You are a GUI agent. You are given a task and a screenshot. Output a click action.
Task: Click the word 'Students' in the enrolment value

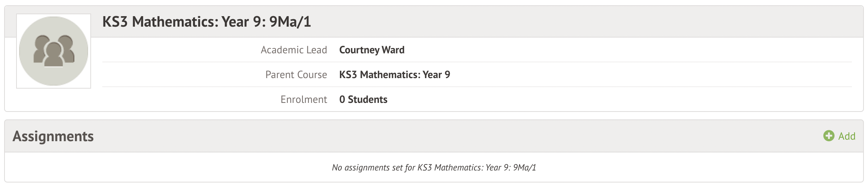point(367,100)
